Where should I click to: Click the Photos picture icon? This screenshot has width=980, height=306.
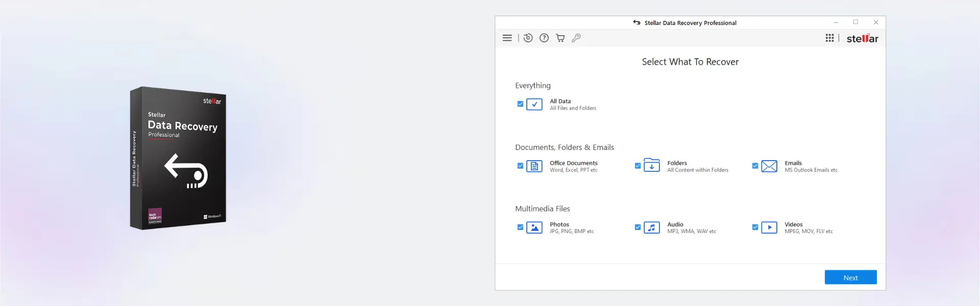pyautogui.click(x=534, y=227)
